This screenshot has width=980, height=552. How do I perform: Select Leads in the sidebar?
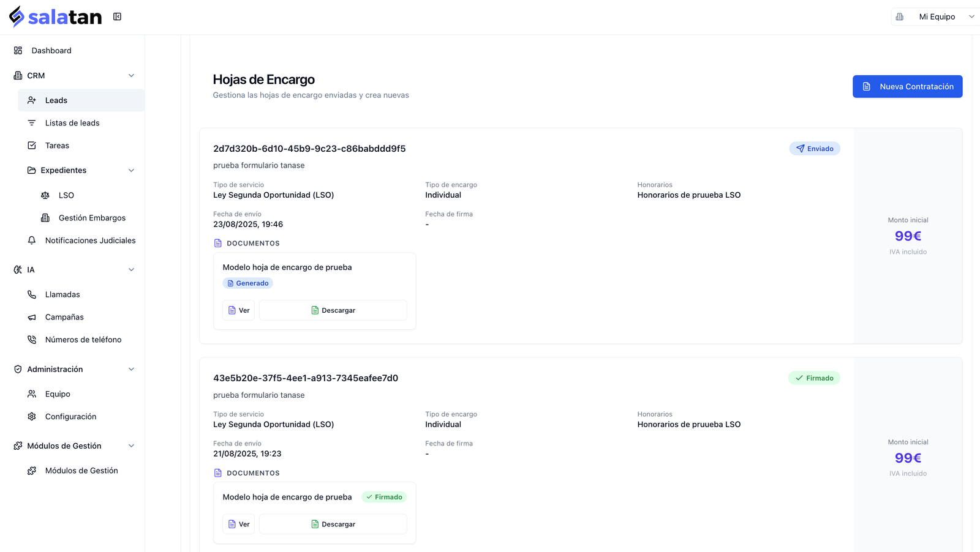[81, 100]
